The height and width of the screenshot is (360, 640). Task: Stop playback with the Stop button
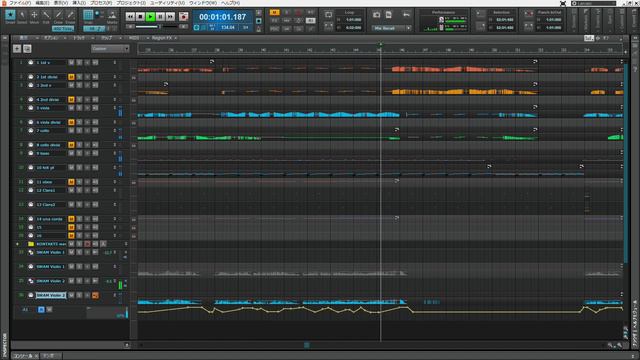pyautogui.click(x=140, y=16)
